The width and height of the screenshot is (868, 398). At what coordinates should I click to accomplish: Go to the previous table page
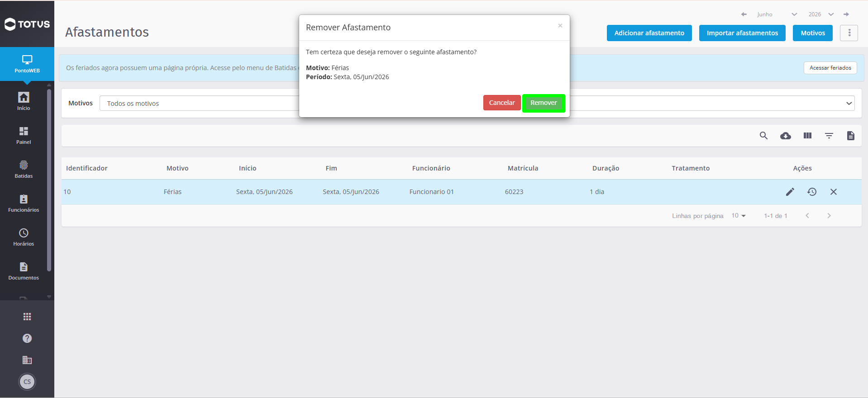pos(807,216)
